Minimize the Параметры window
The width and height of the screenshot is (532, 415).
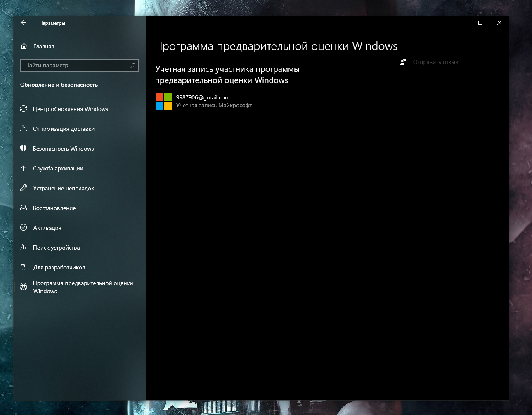point(461,23)
